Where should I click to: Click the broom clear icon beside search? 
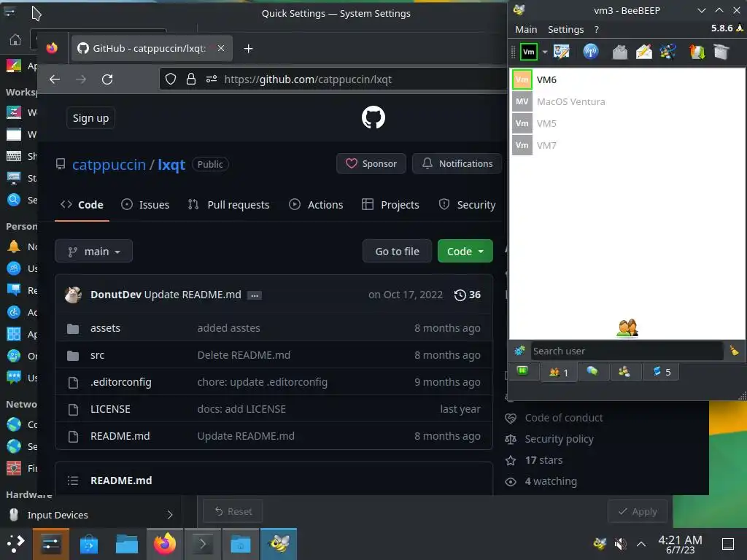click(734, 351)
